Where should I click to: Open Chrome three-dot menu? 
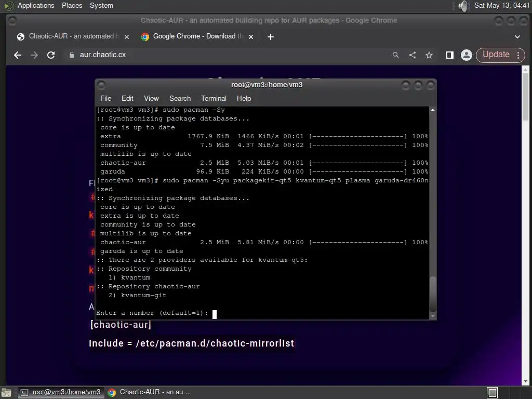(x=518, y=55)
